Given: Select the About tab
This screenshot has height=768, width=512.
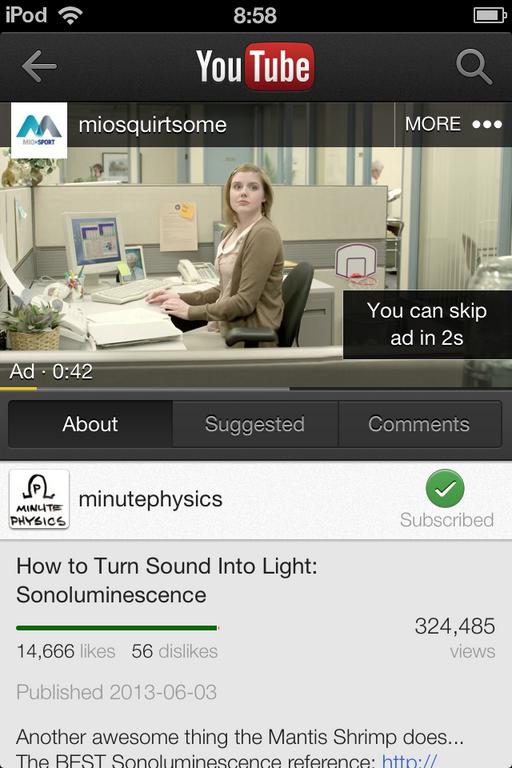Looking at the screenshot, I should pos(90,424).
